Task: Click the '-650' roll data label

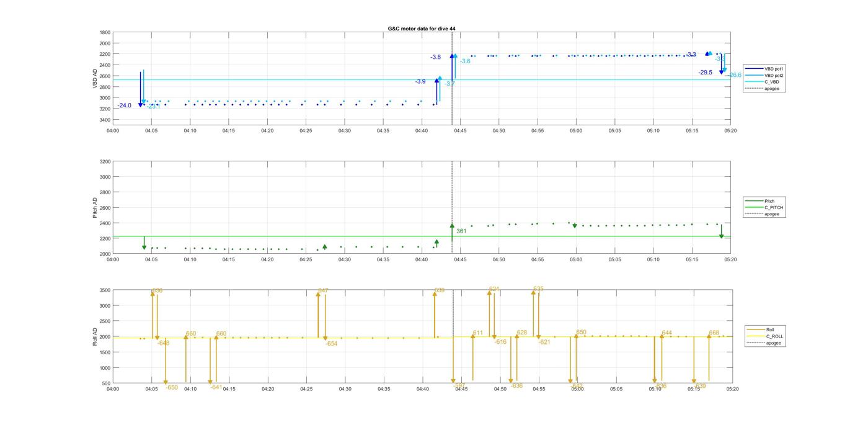Action: tap(172, 387)
